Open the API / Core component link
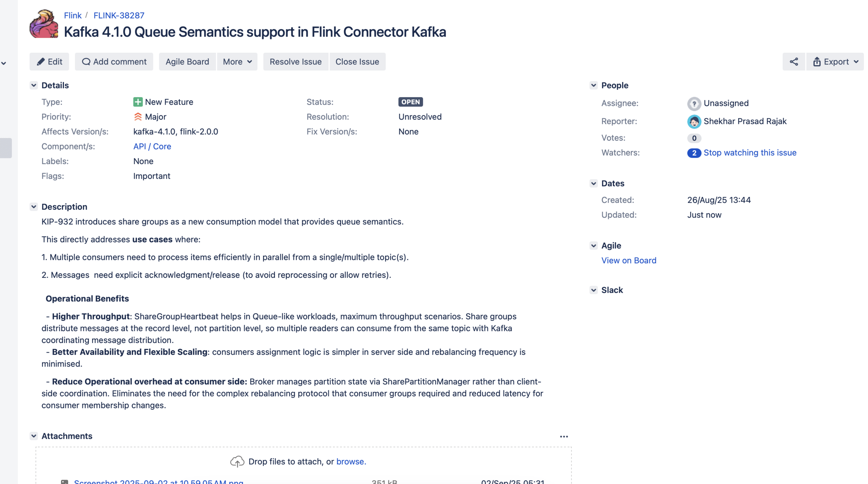Screen dimensions: 868x484 pyautogui.click(x=152, y=146)
